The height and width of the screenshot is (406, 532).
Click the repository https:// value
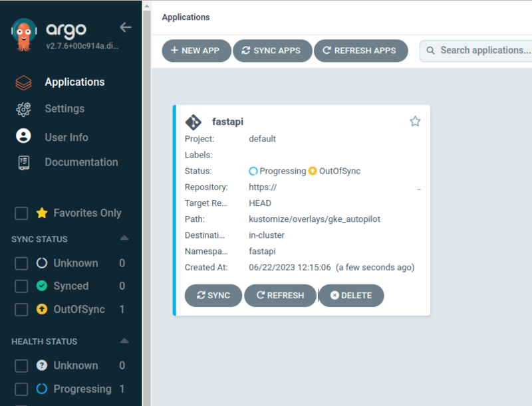click(263, 187)
